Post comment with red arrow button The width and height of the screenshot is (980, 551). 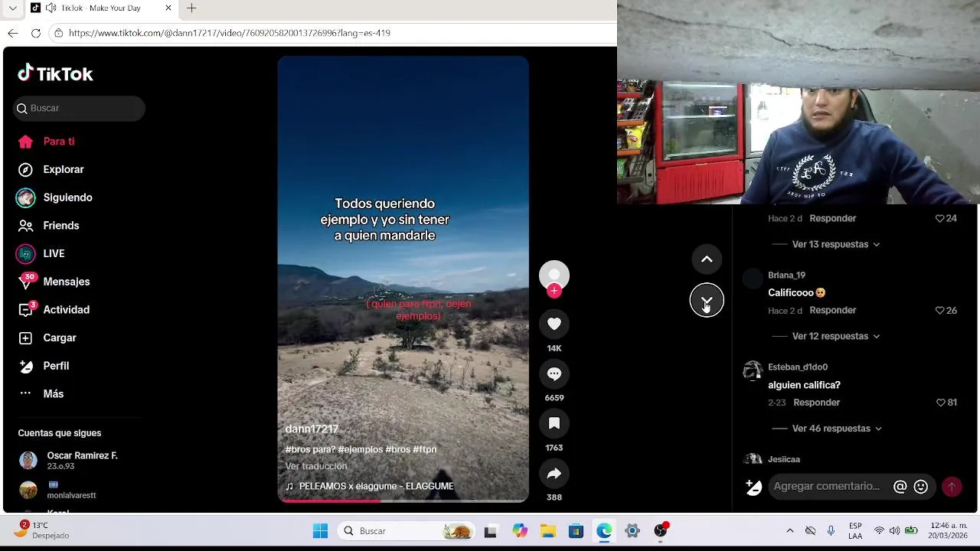[952, 487]
